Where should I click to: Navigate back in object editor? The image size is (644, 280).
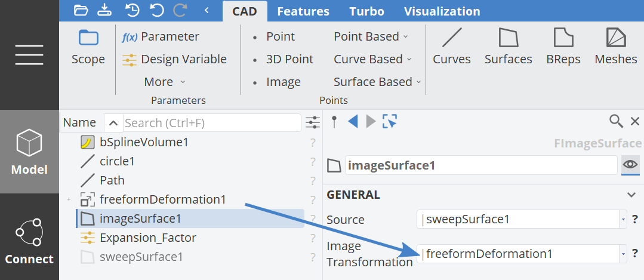tap(353, 122)
